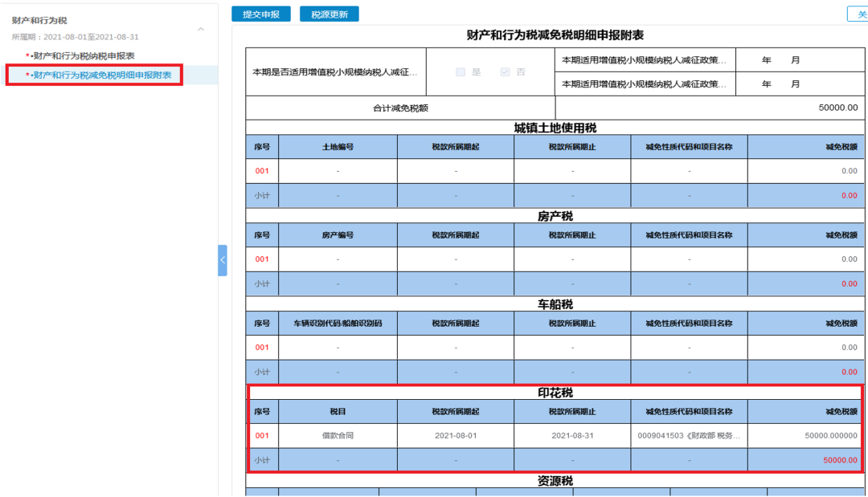868x497 pixels.
Task: Click the 0009041503《财政部 税务… cell
Action: [690, 436]
